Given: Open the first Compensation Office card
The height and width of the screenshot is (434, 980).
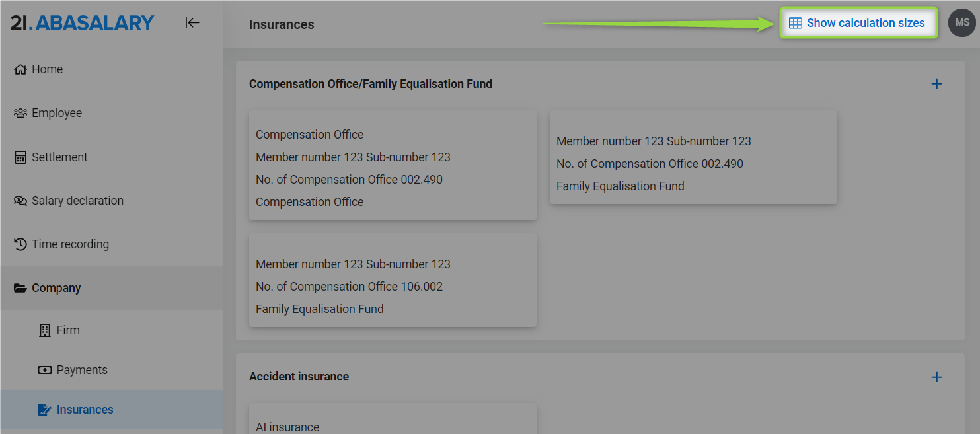Looking at the screenshot, I should click(x=393, y=165).
